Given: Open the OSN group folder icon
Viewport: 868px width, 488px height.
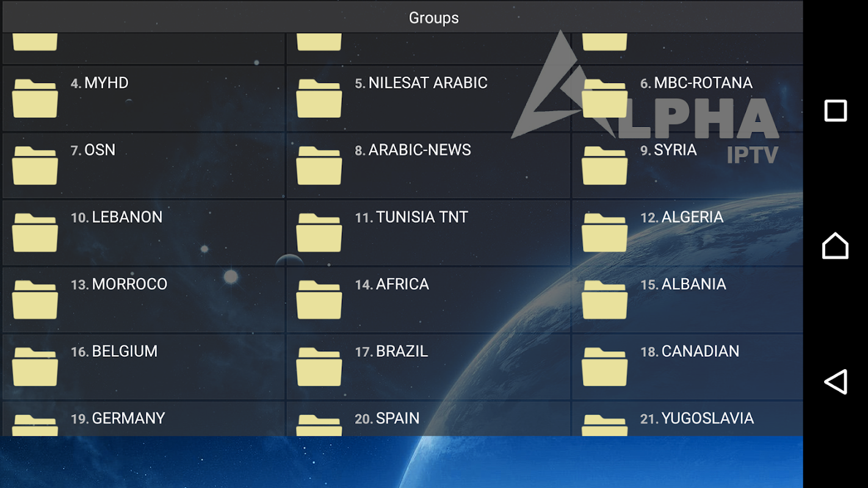Looking at the screenshot, I should (x=35, y=165).
